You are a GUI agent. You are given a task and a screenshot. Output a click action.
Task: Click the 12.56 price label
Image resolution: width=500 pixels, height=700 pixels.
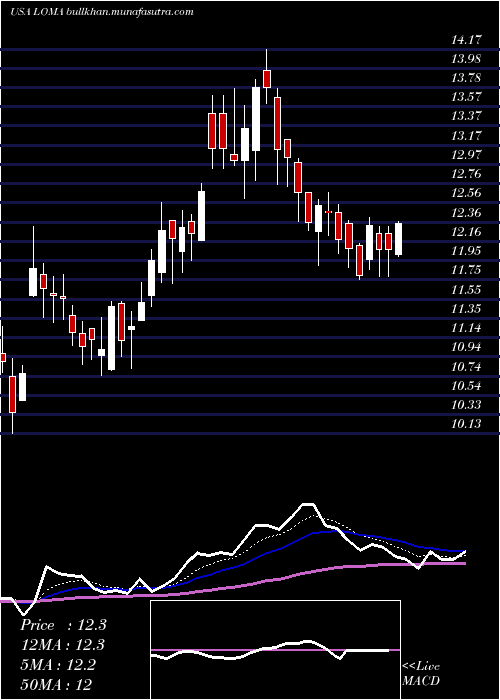point(466,193)
